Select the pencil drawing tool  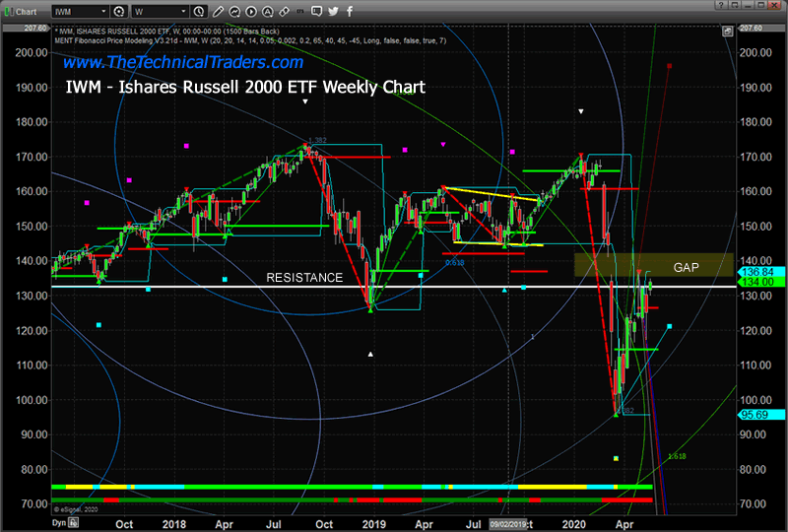pos(218,11)
